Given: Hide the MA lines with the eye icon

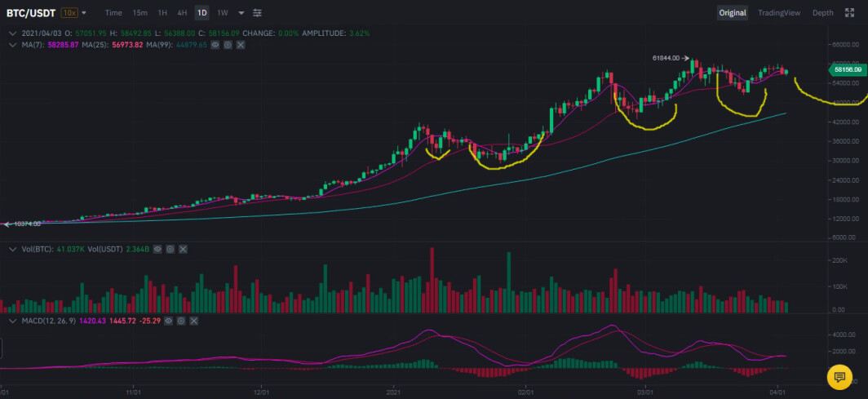Looking at the screenshot, I should [215, 45].
